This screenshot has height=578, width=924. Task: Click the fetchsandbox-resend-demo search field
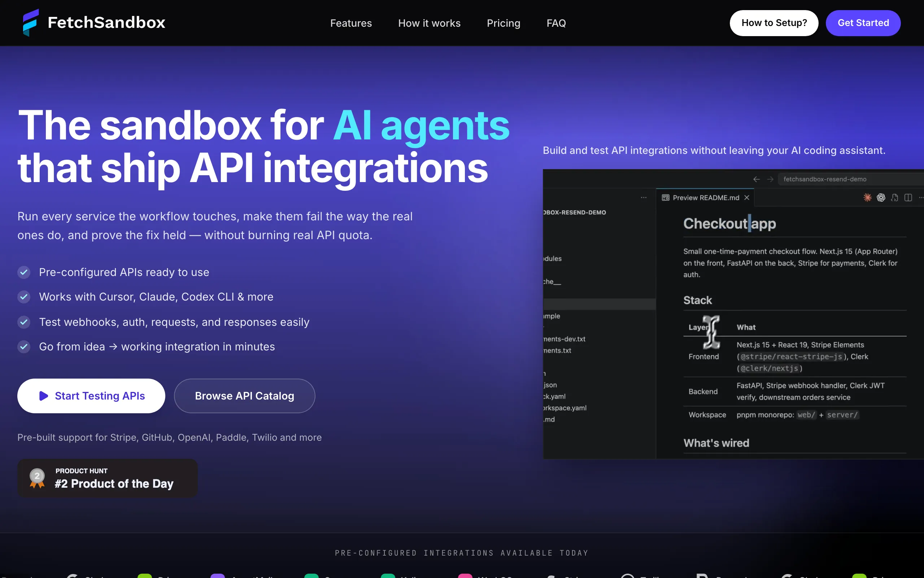tap(851, 179)
